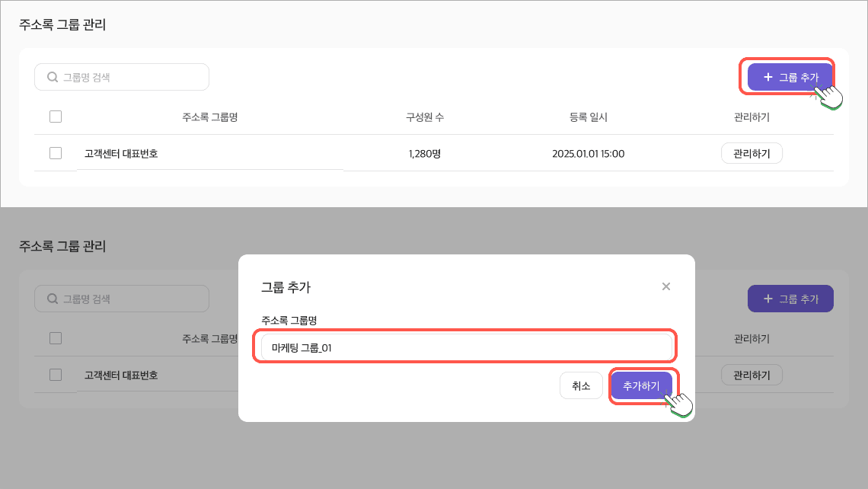Close the 그룹 추가 dialog with the X

click(x=666, y=286)
